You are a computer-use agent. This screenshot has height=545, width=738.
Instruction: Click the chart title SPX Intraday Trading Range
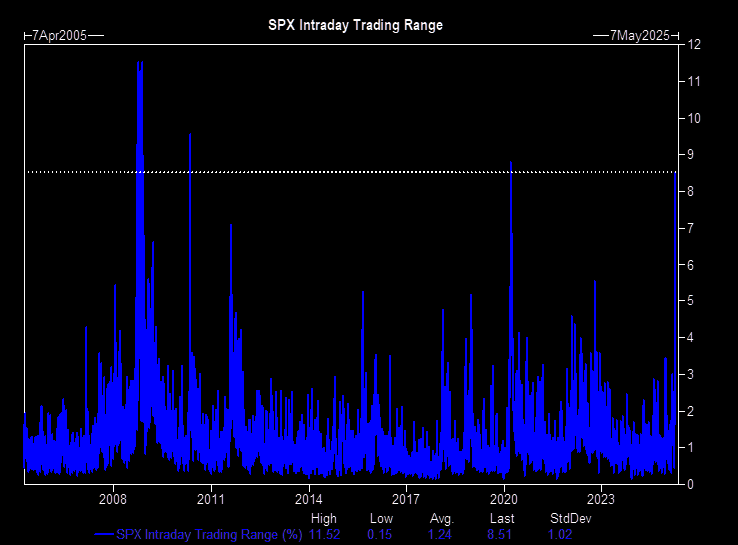coord(355,25)
